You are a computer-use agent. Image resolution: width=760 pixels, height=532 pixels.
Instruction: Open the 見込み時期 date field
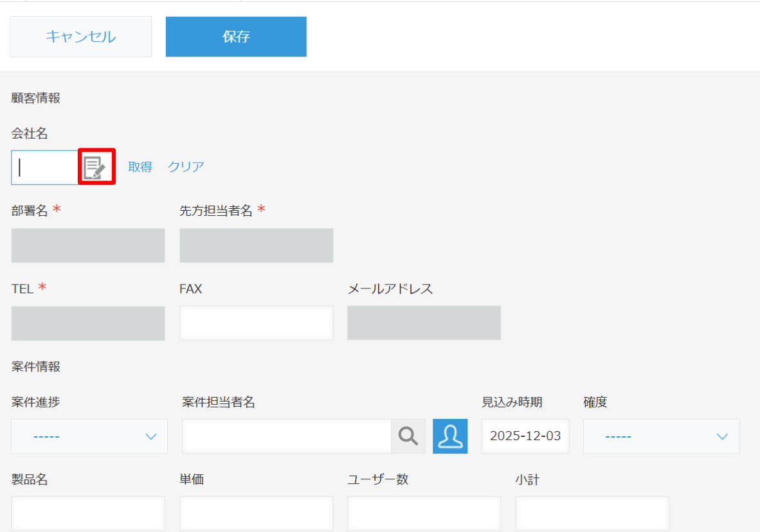(x=525, y=436)
